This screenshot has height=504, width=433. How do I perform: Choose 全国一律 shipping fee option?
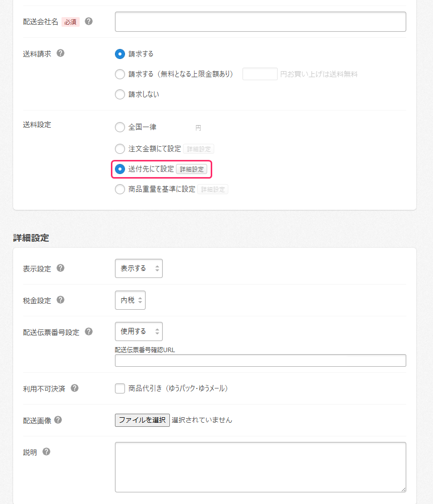coord(119,127)
